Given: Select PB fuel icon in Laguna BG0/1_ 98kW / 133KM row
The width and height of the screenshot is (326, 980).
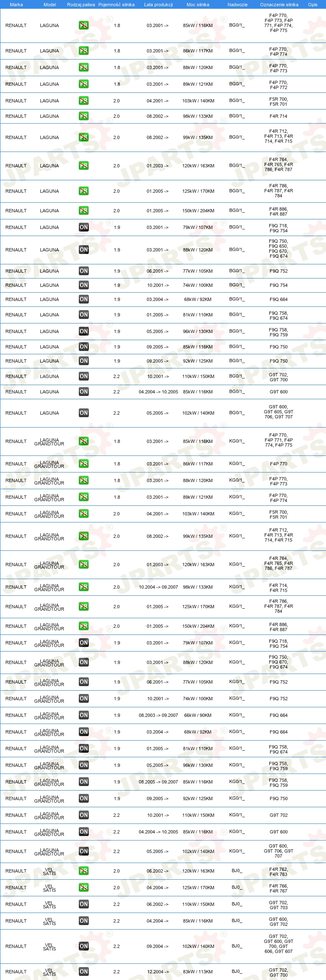Looking at the screenshot, I should click(83, 116).
